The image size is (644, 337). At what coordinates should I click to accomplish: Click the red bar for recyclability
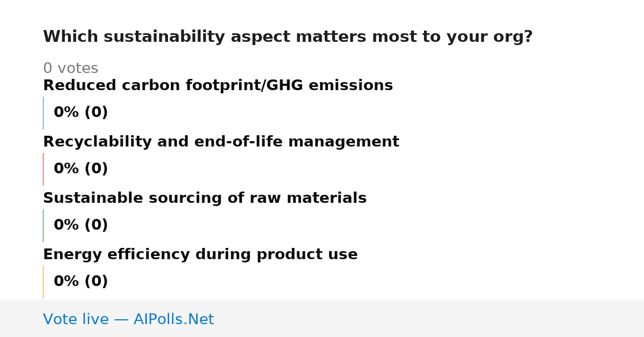43,169
